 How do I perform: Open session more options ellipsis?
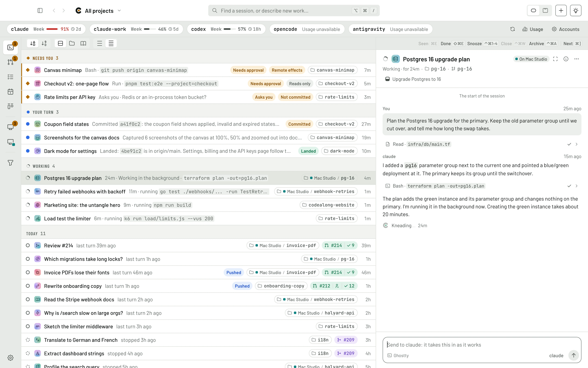click(x=576, y=59)
